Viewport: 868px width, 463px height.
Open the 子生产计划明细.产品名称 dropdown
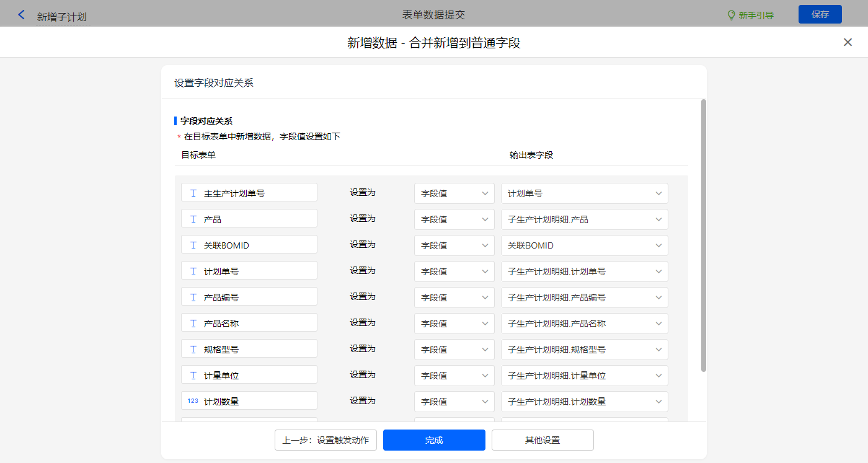(584, 324)
